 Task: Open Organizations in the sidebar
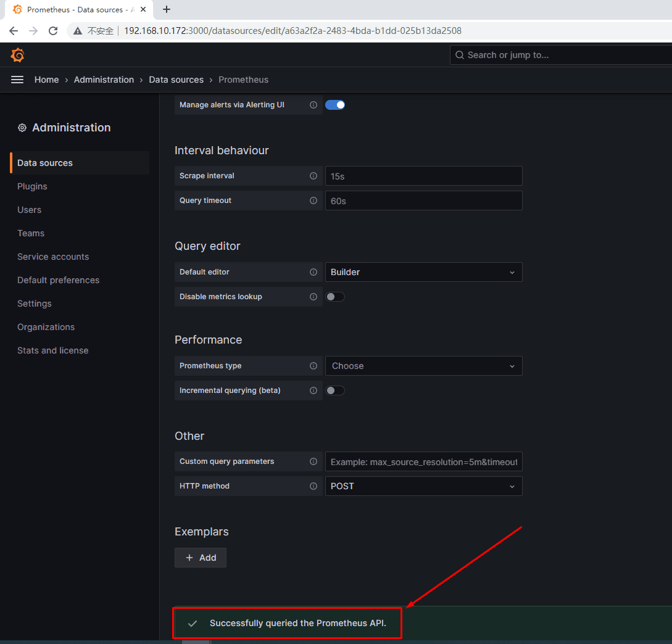click(x=46, y=328)
